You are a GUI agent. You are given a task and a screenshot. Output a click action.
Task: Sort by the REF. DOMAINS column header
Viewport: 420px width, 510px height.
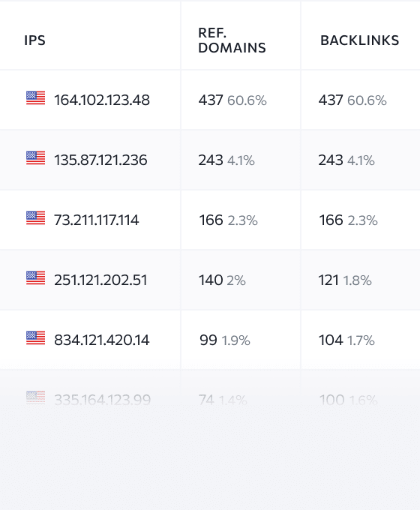[x=232, y=40]
